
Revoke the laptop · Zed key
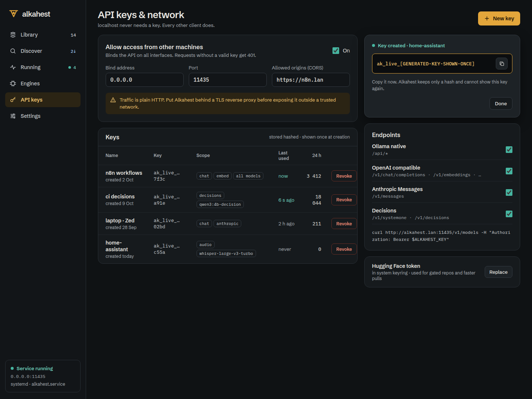click(x=344, y=224)
